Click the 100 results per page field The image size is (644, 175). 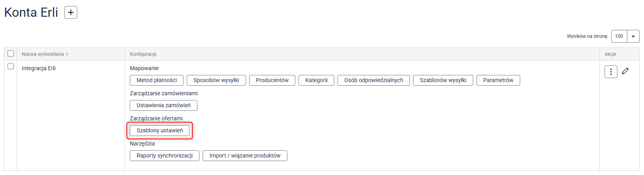click(619, 36)
